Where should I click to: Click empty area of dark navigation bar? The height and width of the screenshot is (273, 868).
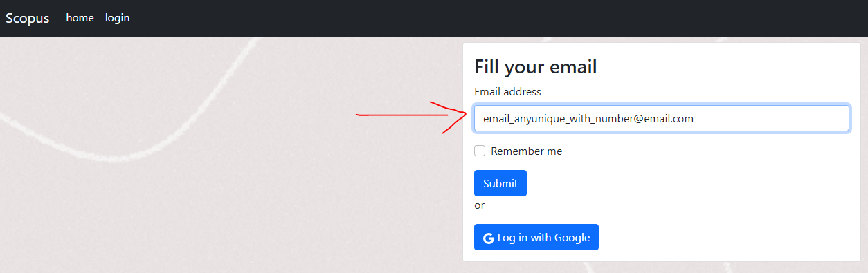point(485,18)
